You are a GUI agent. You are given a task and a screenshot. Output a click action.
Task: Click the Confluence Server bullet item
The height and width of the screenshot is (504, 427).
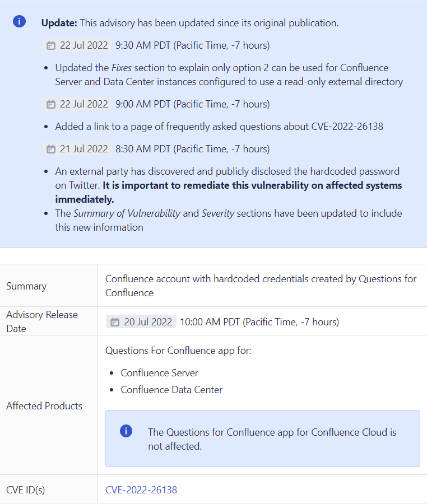tap(159, 373)
